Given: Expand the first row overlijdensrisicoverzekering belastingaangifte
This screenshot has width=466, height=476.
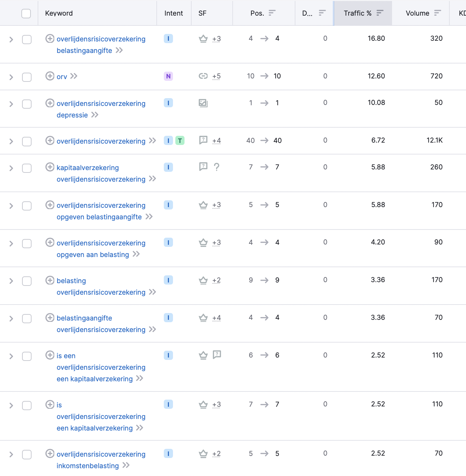Looking at the screenshot, I should pyautogui.click(x=11, y=39).
